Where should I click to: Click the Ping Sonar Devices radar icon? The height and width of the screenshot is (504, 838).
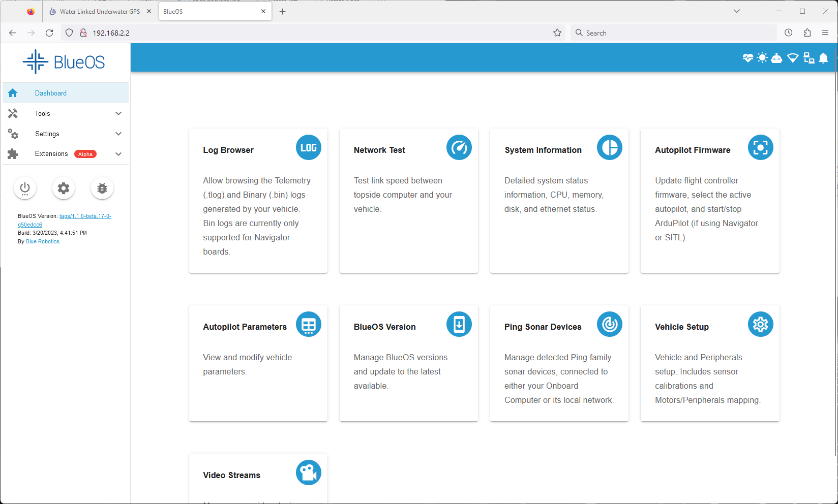point(610,324)
